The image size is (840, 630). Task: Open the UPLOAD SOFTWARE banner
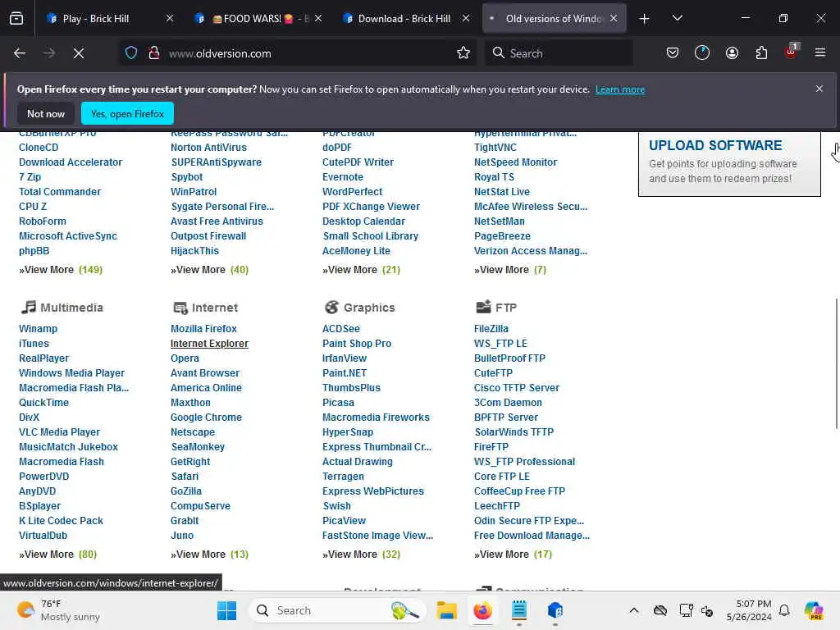729,164
